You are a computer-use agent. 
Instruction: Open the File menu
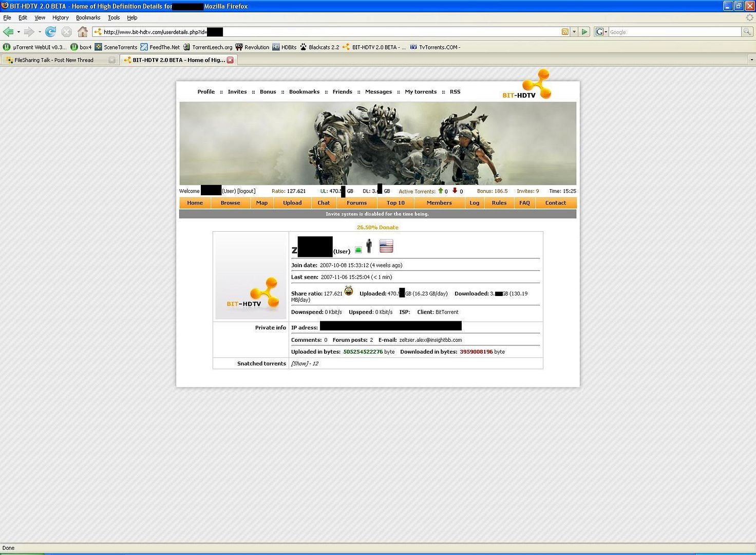(x=7, y=17)
